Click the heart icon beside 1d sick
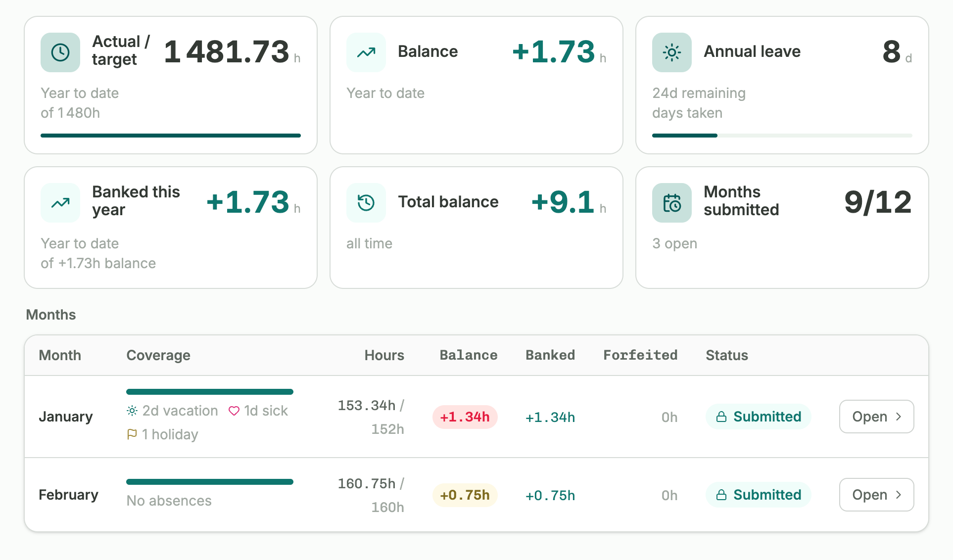This screenshot has height=560, width=953. tap(234, 411)
